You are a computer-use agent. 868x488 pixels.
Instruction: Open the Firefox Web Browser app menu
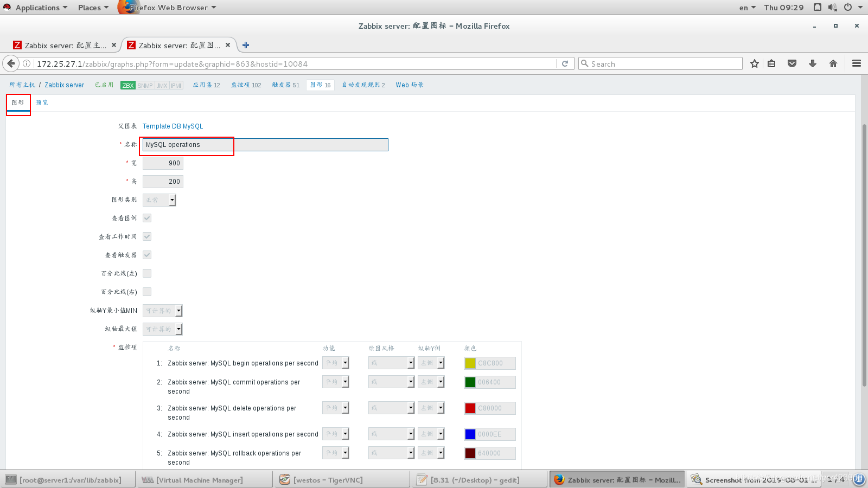point(168,7)
